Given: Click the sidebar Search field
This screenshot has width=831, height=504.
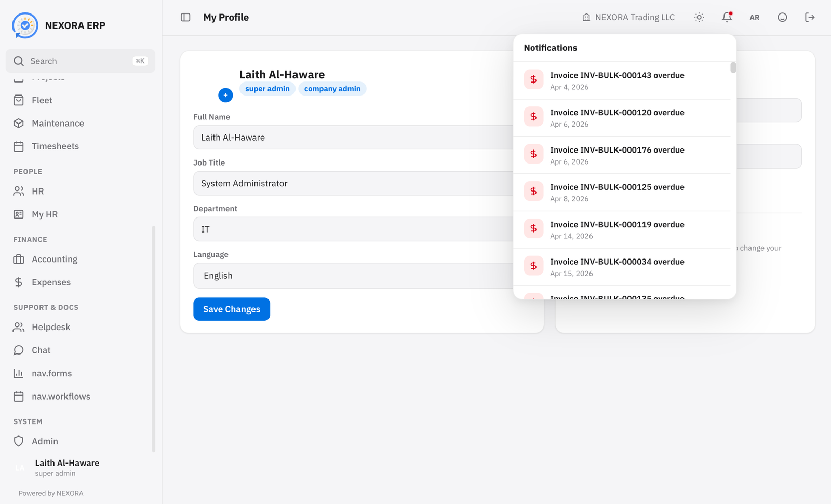Looking at the screenshot, I should coord(81,61).
